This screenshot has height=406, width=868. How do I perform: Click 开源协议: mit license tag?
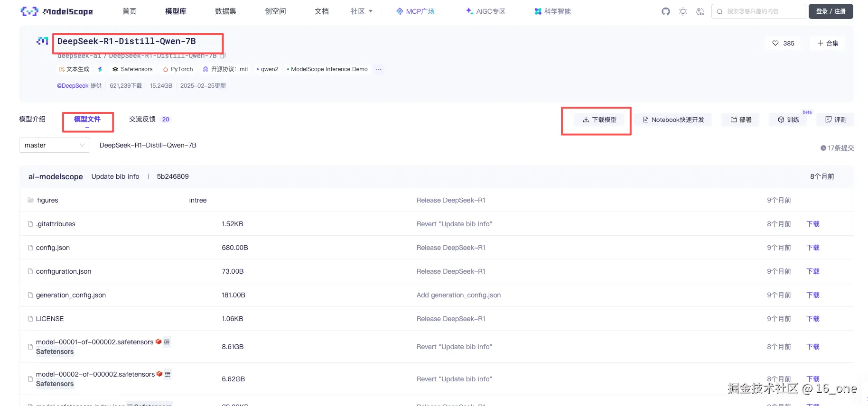(225, 69)
